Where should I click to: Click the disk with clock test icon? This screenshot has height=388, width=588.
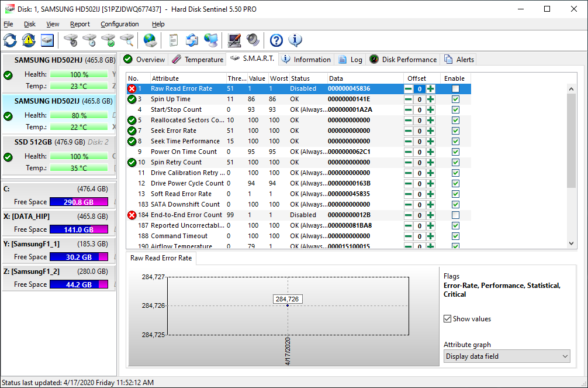pos(89,40)
